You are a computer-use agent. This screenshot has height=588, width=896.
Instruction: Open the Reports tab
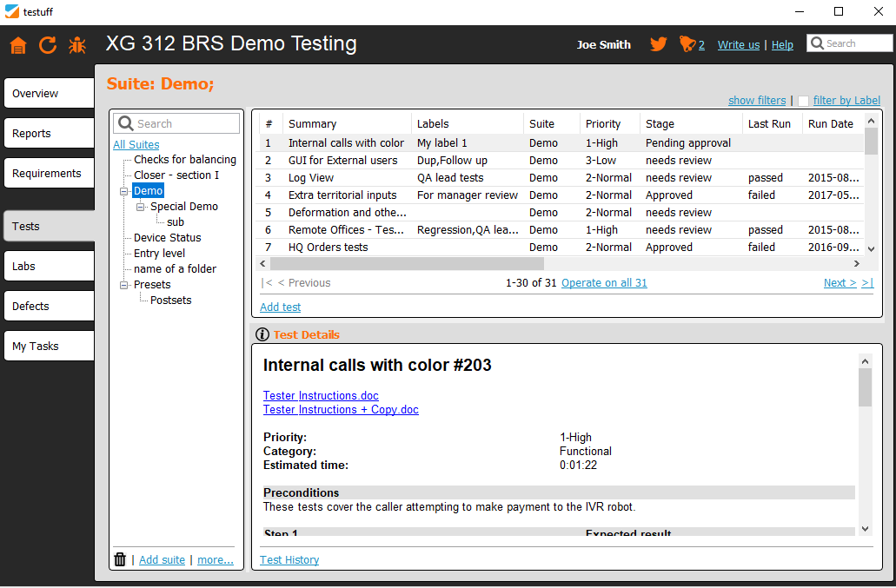click(x=50, y=133)
